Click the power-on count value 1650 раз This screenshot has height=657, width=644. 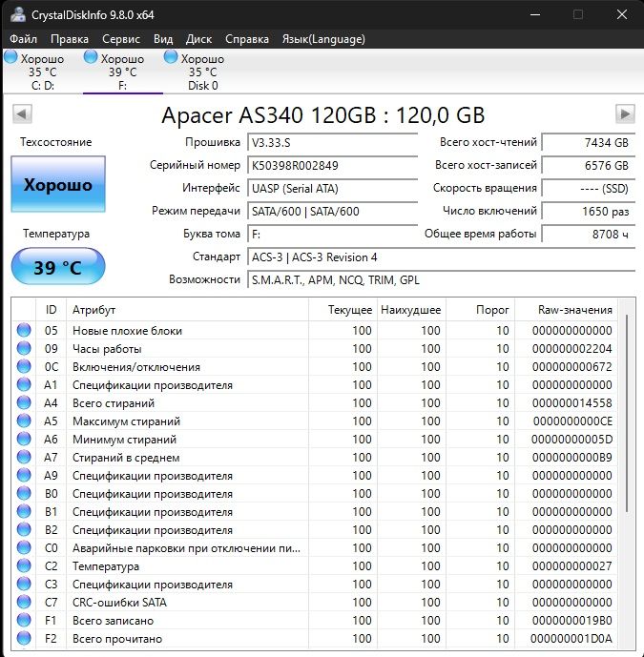pos(589,211)
